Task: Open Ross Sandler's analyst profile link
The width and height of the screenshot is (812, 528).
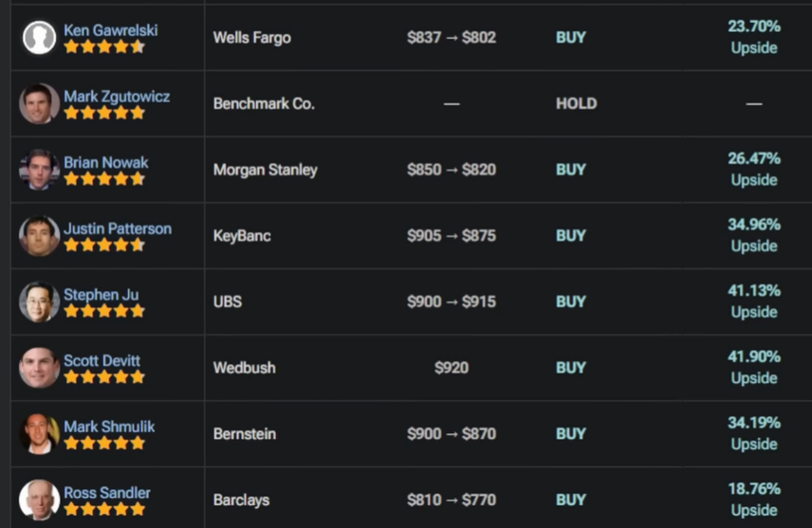Action: point(106,492)
